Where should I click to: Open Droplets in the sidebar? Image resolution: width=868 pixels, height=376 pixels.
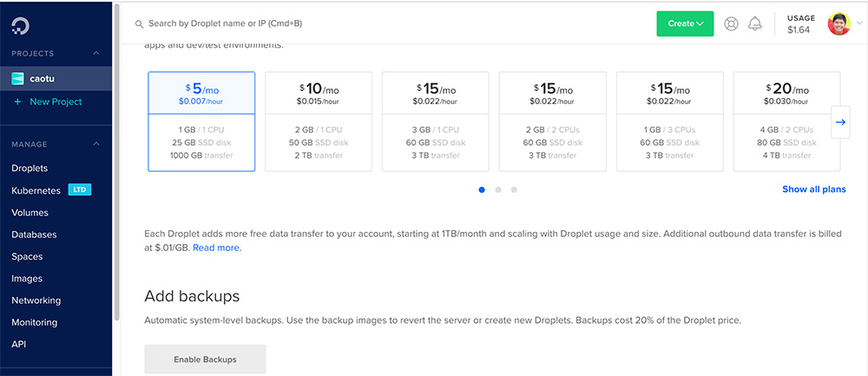pyautogui.click(x=30, y=168)
